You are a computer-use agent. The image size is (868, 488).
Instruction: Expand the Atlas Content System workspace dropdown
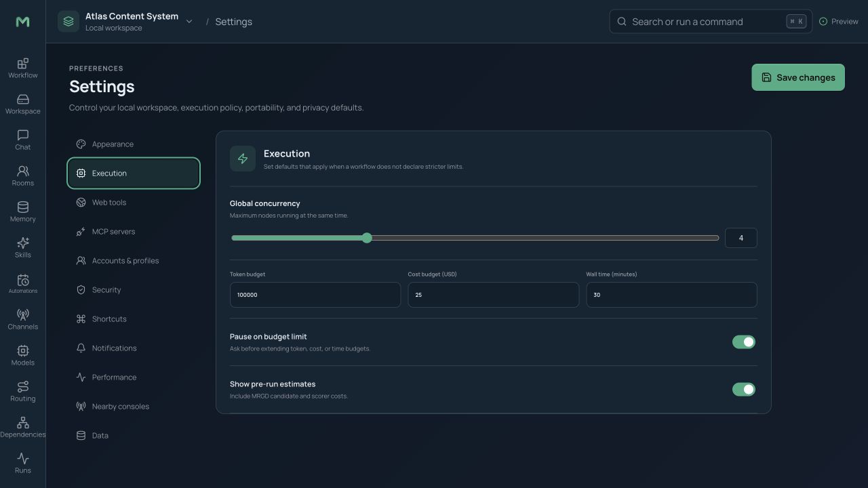189,22
